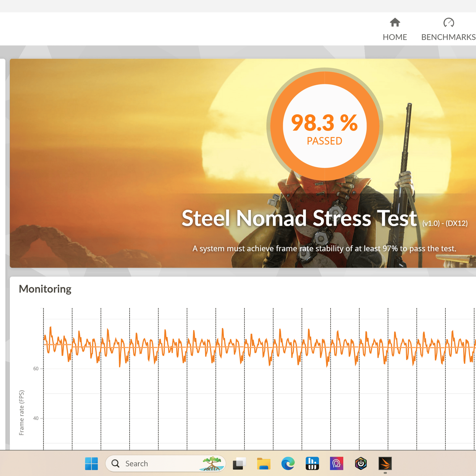The height and width of the screenshot is (476, 476).
Task: Open the hexagonal power-button app icon
Action: click(361, 463)
